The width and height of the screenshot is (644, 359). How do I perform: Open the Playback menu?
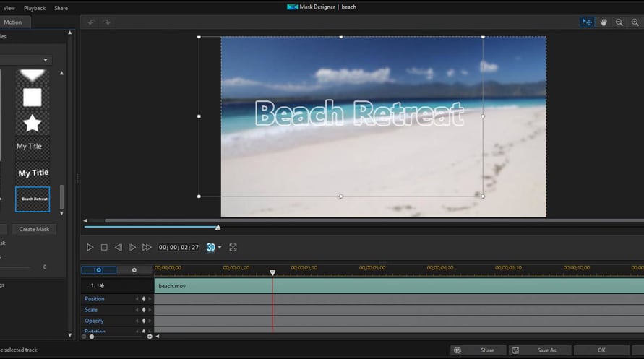click(35, 8)
